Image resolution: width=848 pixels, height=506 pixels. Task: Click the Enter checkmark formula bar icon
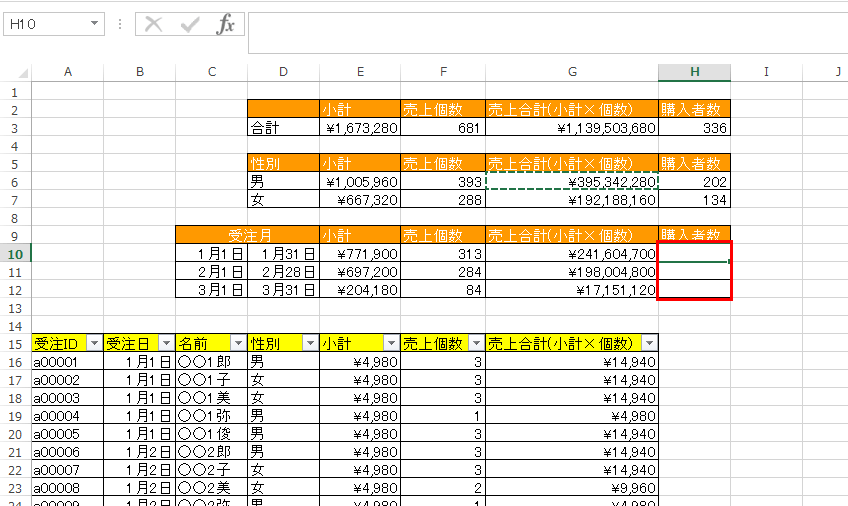189,24
